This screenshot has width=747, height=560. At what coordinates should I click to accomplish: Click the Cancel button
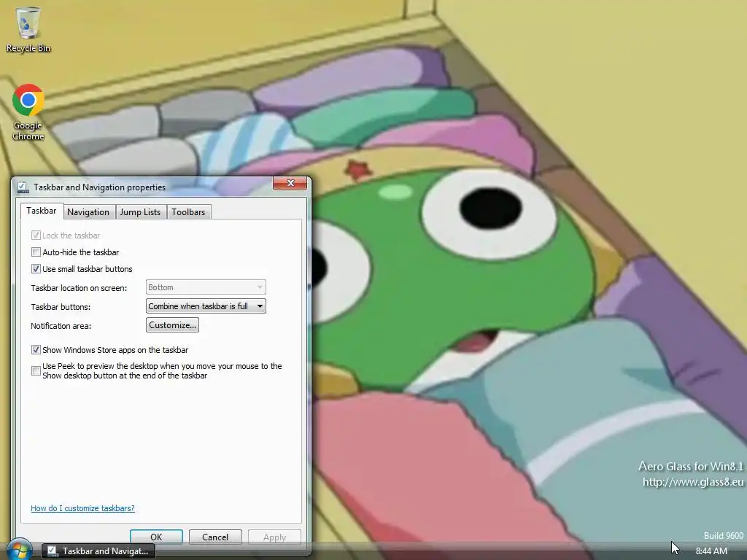pyautogui.click(x=215, y=537)
